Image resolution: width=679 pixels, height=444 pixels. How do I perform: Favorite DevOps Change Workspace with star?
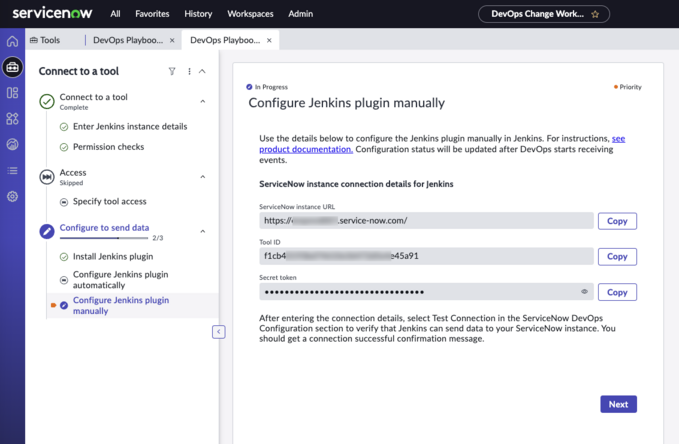coord(595,14)
